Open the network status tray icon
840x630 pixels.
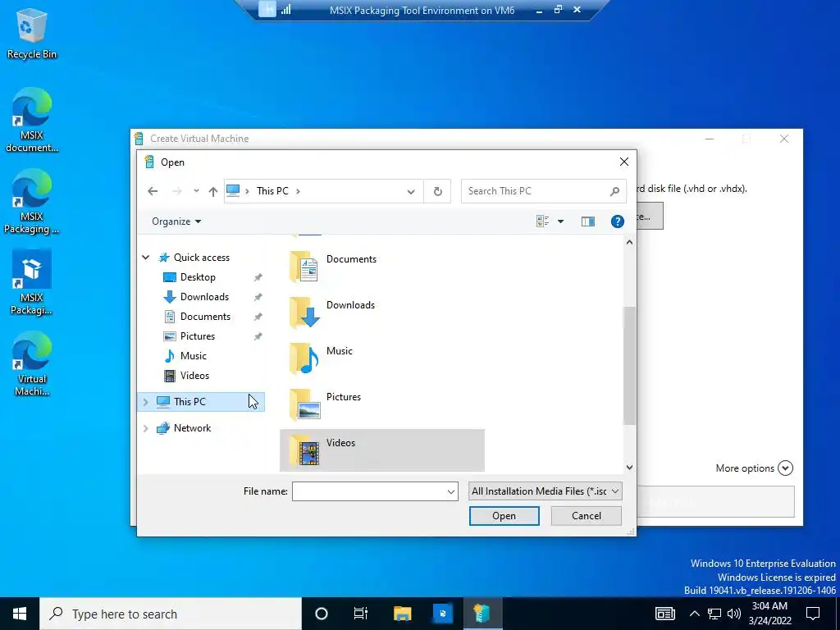click(714, 614)
